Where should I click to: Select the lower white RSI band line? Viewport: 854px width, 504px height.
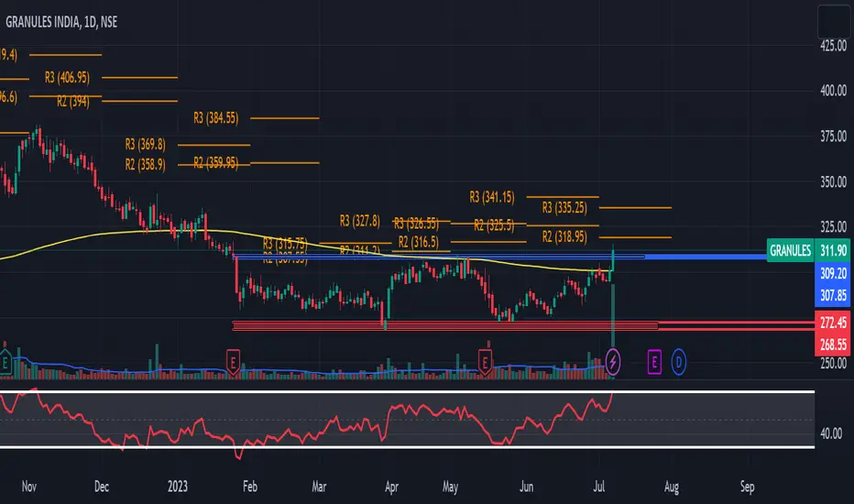(408, 447)
